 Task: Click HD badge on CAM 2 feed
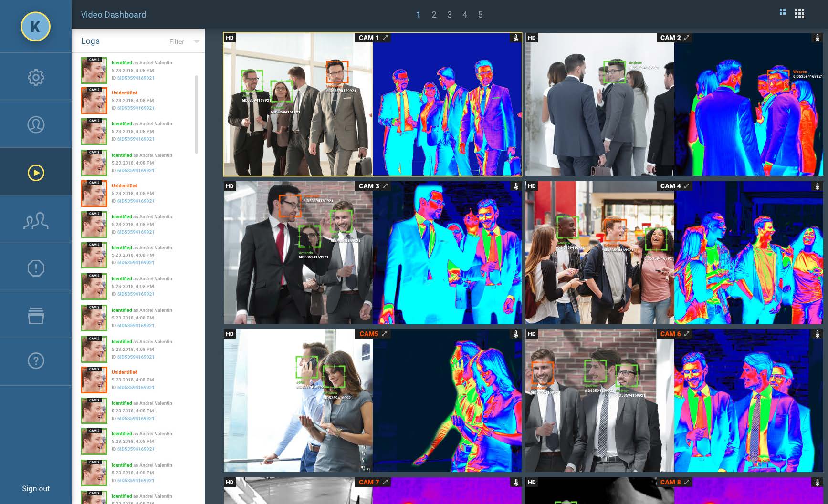pyautogui.click(x=532, y=38)
